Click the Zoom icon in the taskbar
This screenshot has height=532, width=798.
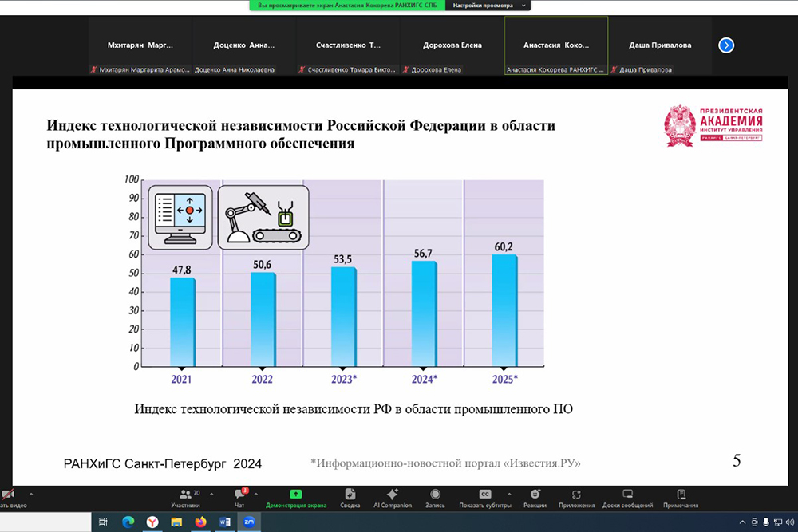pos(249,522)
